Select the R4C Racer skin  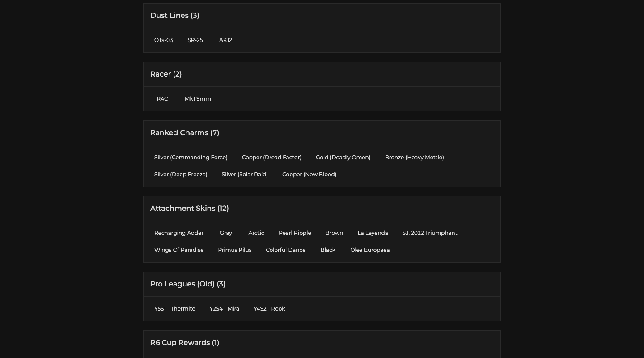pyautogui.click(x=162, y=99)
